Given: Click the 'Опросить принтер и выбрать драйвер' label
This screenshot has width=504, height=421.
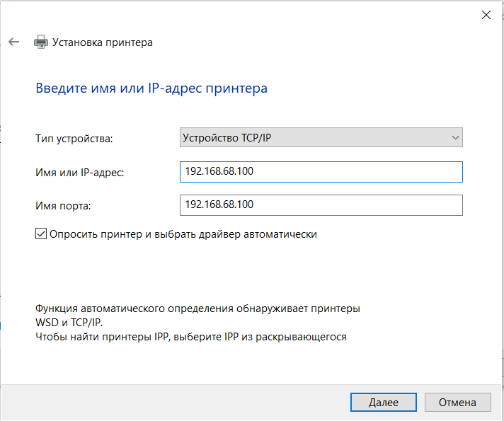Looking at the screenshot, I should pyautogui.click(x=183, y=233).
